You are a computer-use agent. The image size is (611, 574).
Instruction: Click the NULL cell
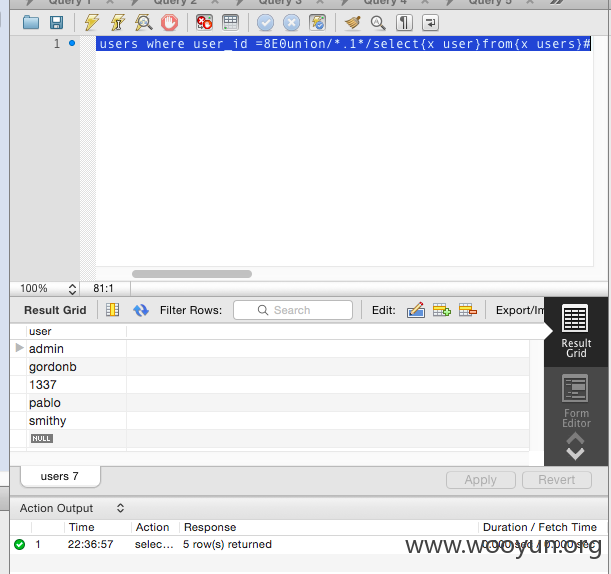click(42, 438)
